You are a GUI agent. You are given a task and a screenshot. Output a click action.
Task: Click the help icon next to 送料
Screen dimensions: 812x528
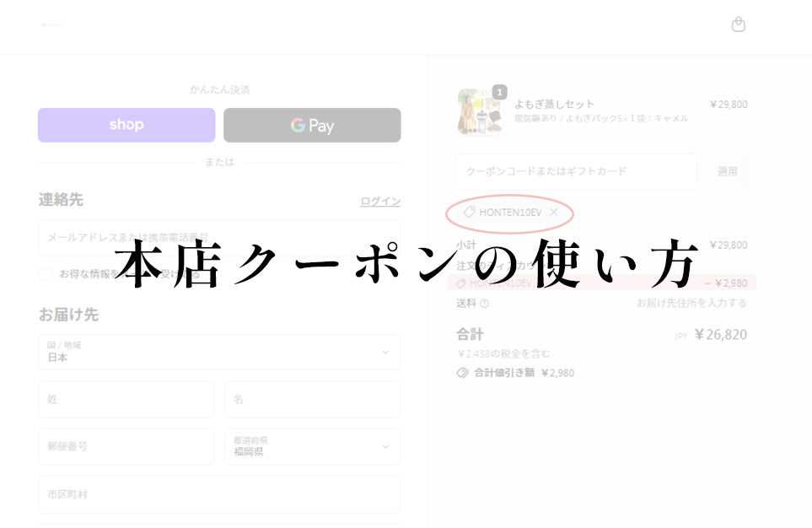coord(485,304)
